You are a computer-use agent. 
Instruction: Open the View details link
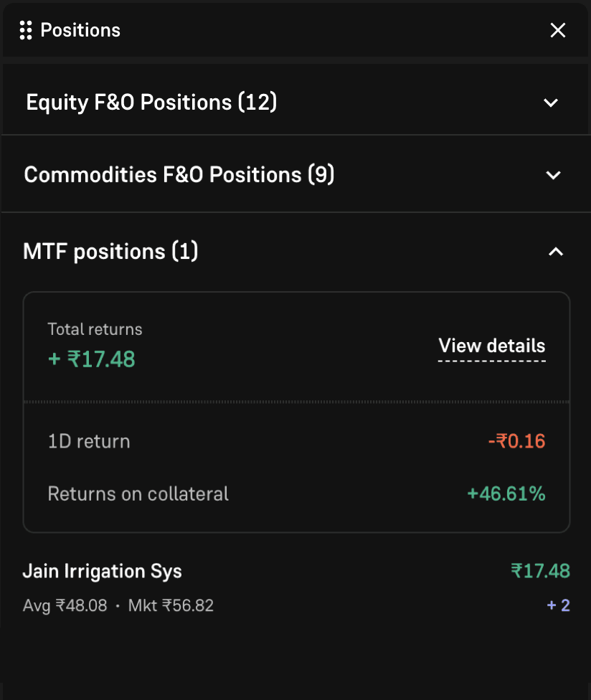492,346
